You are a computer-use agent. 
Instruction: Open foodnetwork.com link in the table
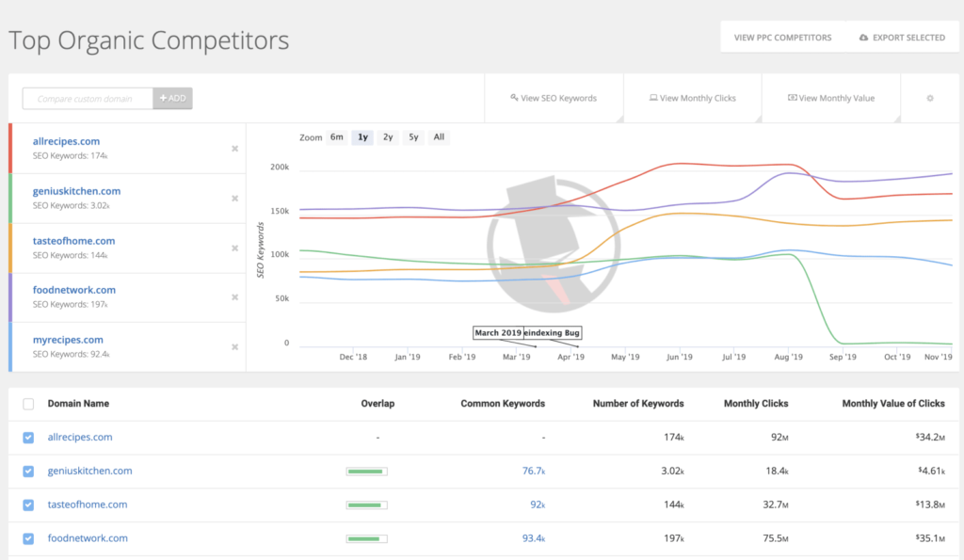(x=88, y=538)
